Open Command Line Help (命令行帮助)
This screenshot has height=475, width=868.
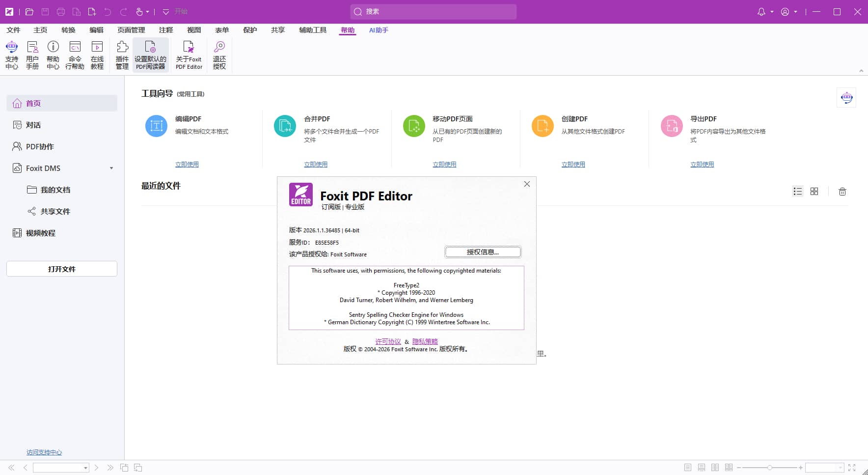point(75,55)
